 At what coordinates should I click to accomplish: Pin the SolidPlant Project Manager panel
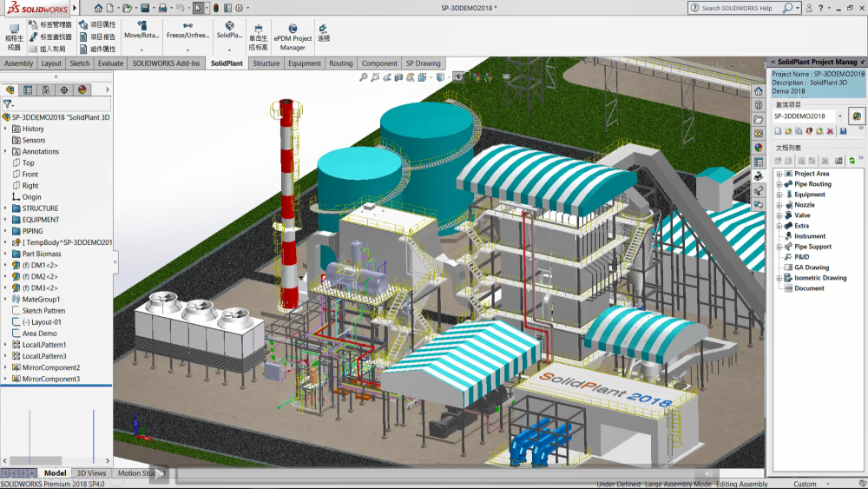[x=862, y=62]
